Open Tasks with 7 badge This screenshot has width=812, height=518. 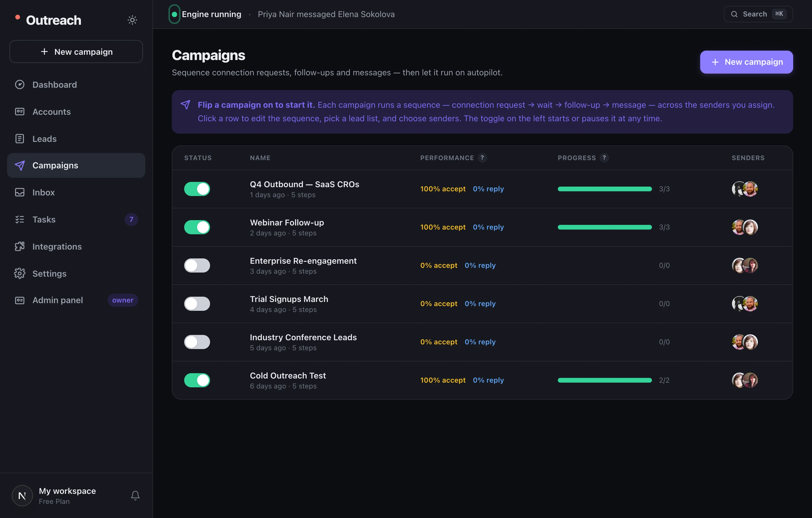click(x=76, y=220)
